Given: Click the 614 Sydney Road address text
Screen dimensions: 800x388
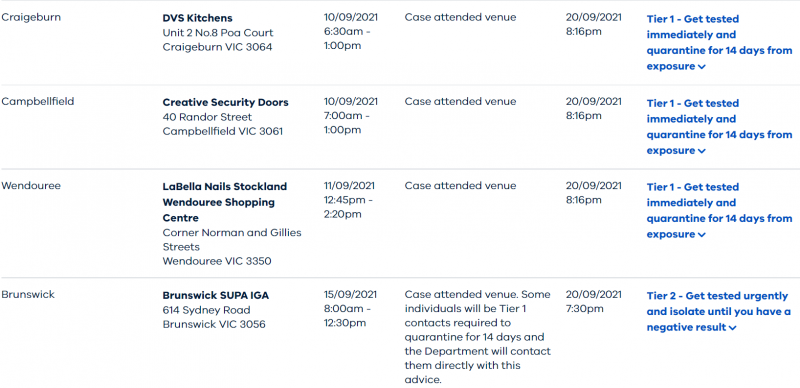Looking at the screenshot, I should point(207,310).
